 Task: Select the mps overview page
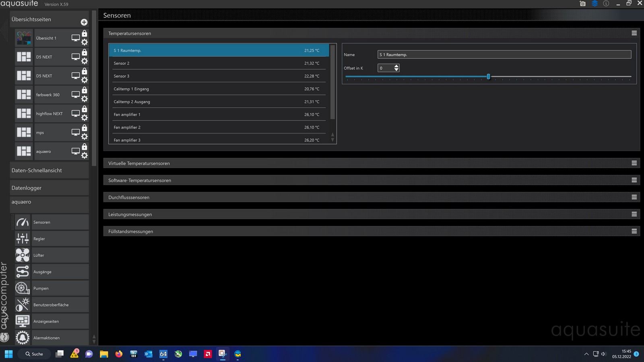pyautogui.click(x=52, y=132)
